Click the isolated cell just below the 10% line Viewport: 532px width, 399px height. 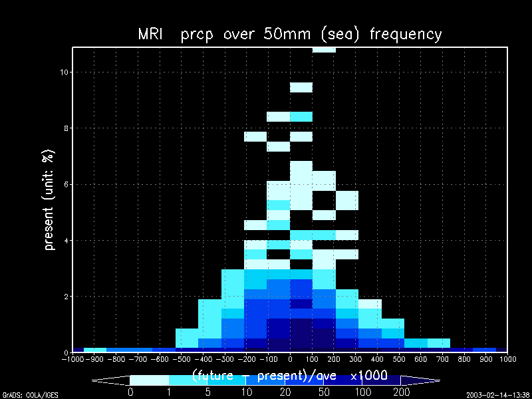tap(301, 87)
